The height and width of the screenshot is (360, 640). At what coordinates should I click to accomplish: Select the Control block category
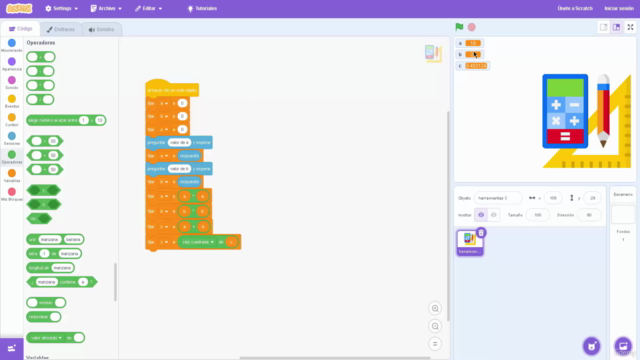(x=12, y=120)
